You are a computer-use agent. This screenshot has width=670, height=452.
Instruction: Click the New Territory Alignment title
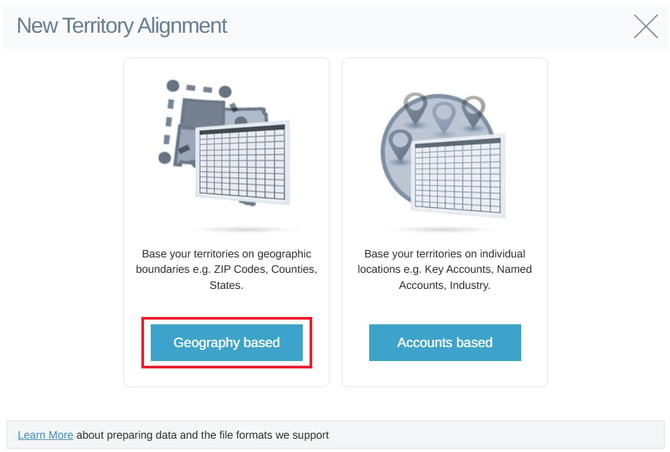click(x=122, y=26)
